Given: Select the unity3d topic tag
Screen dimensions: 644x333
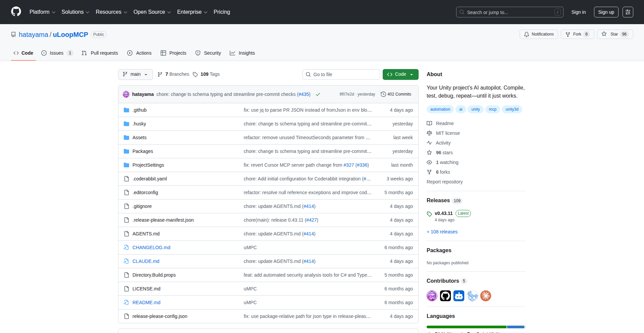Looking at the screenshot, I should [x=512, y=109].
